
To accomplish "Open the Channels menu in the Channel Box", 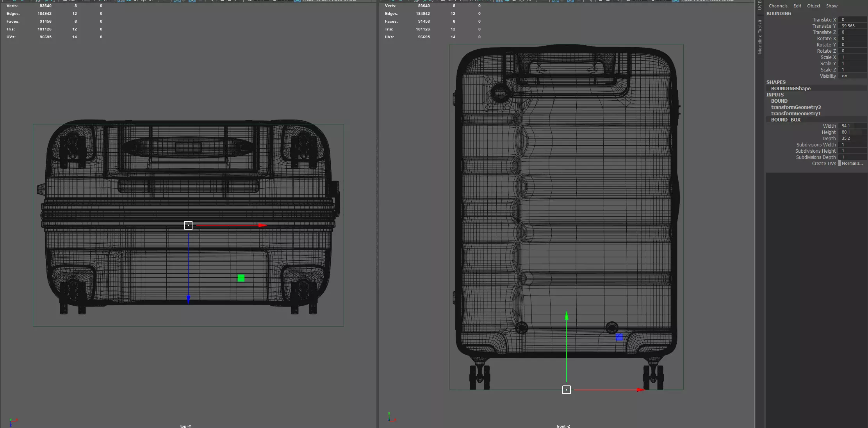I will [x=778, y=6].
